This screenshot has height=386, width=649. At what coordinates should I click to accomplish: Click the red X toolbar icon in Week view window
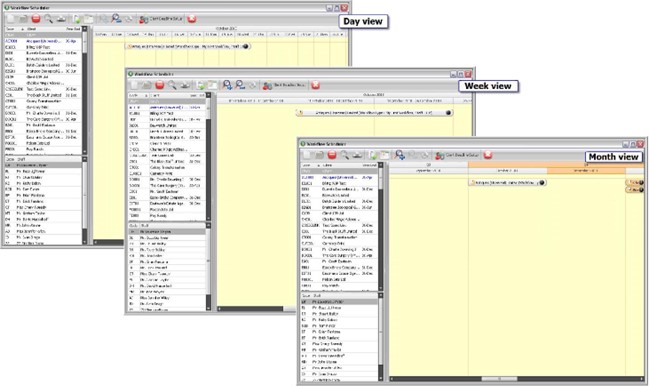point(315,85)
